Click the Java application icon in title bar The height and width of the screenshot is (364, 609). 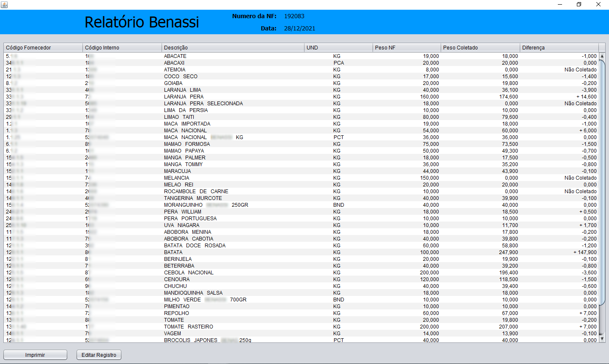pos(4,5)
